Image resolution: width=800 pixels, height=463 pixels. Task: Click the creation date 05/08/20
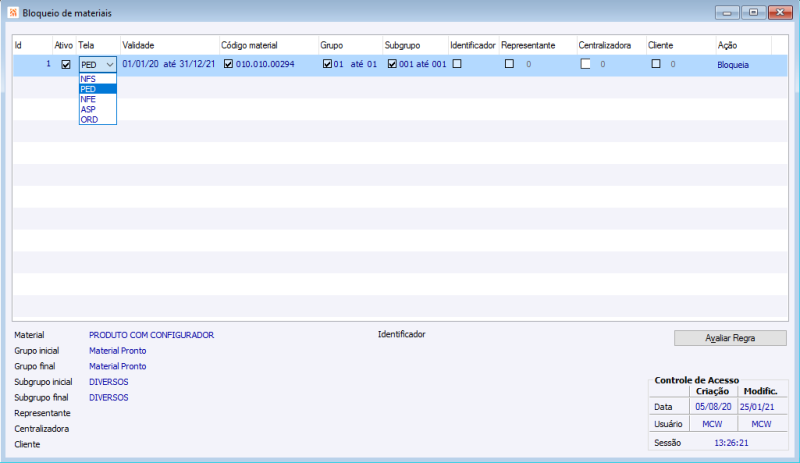[713, 407]
